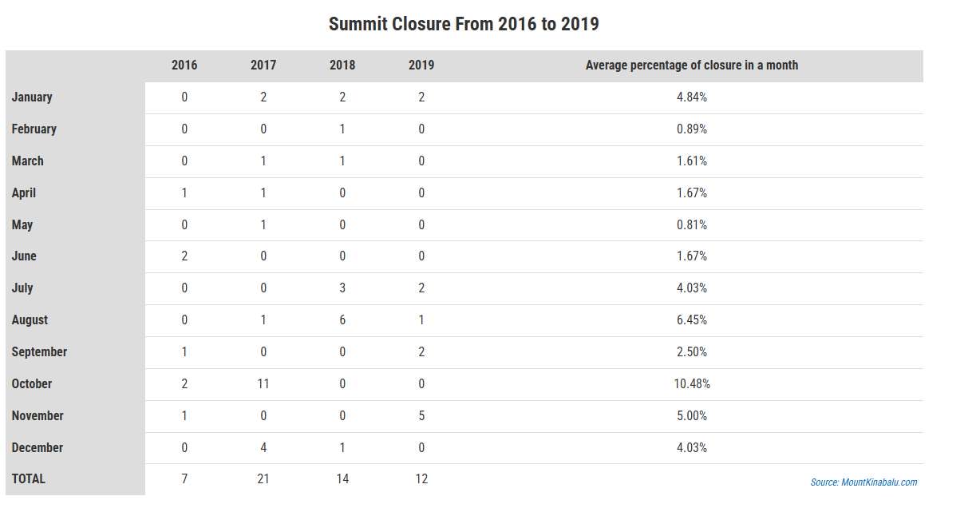Image resolution: width=980 pixels, height=512 pixels.
Task: Click the 14 total cell for 2018
Action: 342,479
